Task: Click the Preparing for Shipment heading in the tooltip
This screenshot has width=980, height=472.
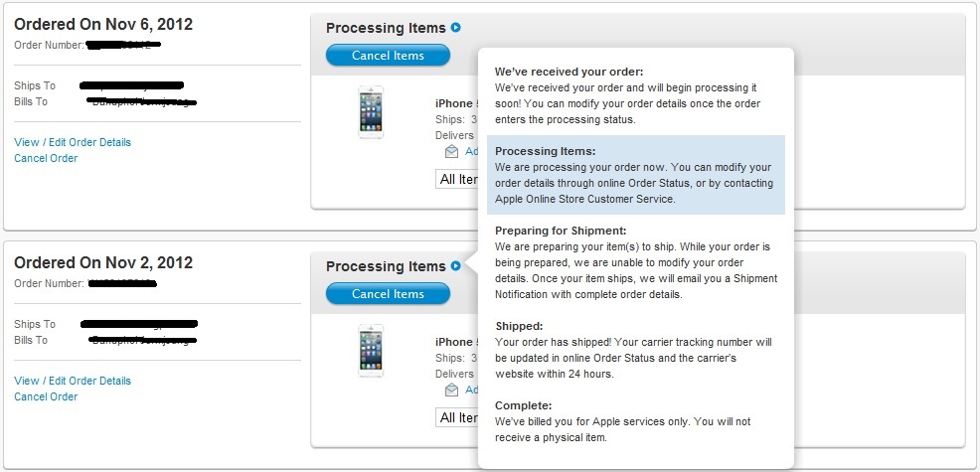Action: click(x=561, y=231)
